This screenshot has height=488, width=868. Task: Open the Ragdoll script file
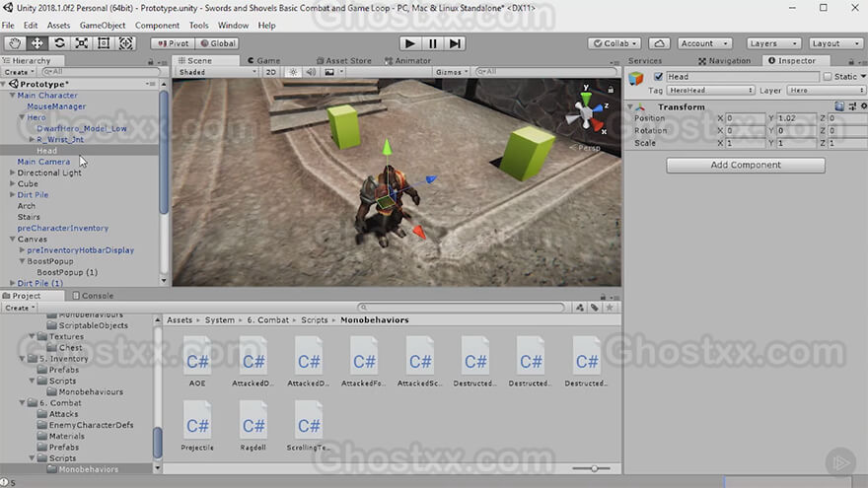point(253,426)
